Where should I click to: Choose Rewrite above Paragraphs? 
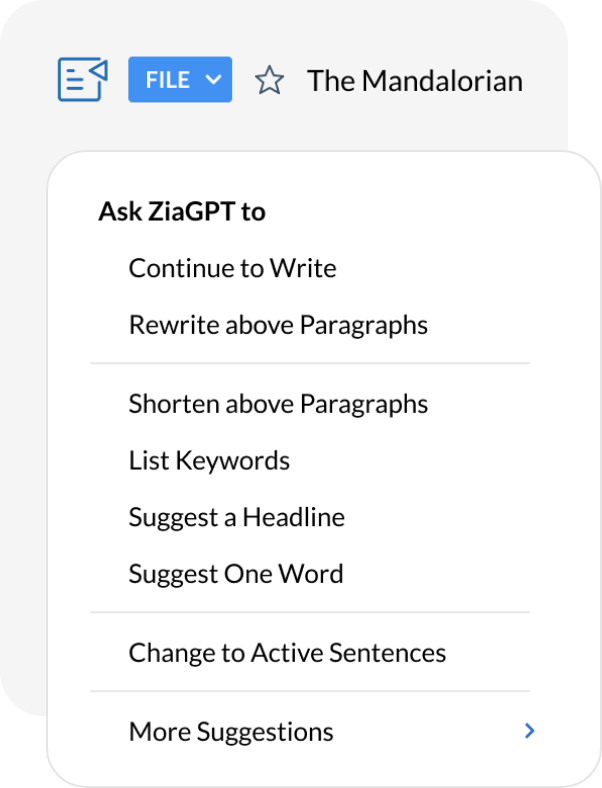278,325
